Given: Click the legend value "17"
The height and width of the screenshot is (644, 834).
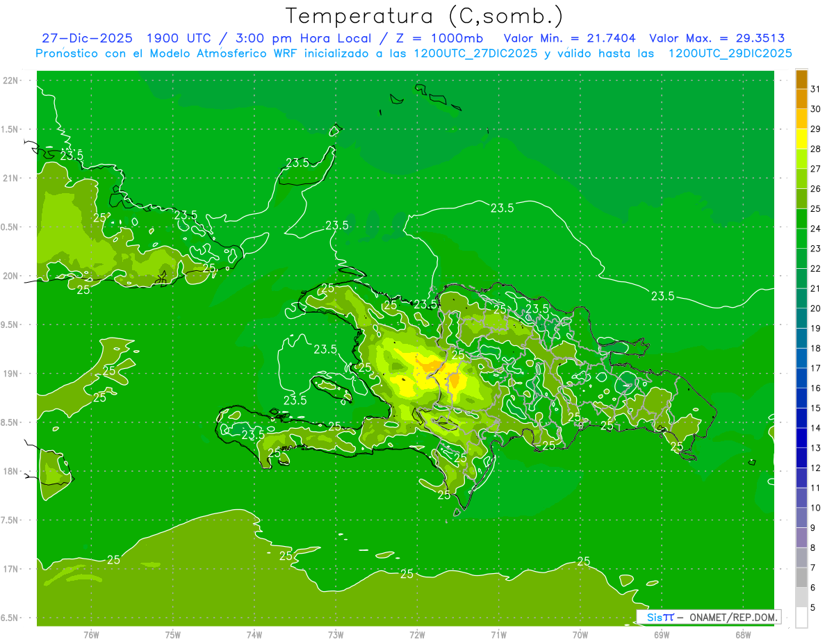Looking at the screenshot, I should (x=815, y=368).
